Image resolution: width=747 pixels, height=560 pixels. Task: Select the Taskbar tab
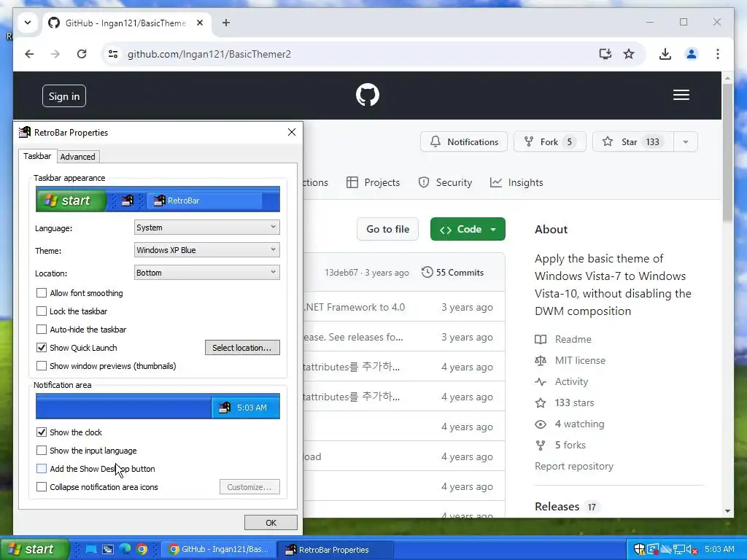click(37, 156)
